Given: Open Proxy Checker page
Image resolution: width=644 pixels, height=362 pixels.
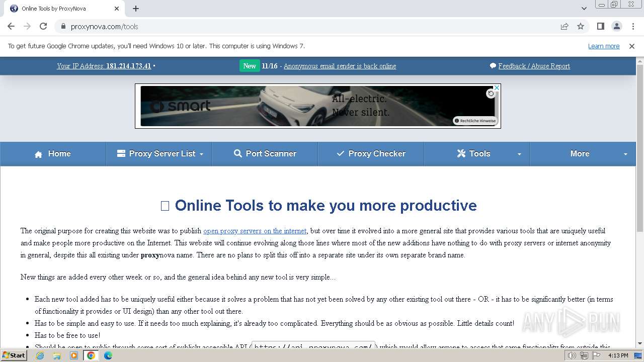Looking at the screenshot, I should click(371, 153).
